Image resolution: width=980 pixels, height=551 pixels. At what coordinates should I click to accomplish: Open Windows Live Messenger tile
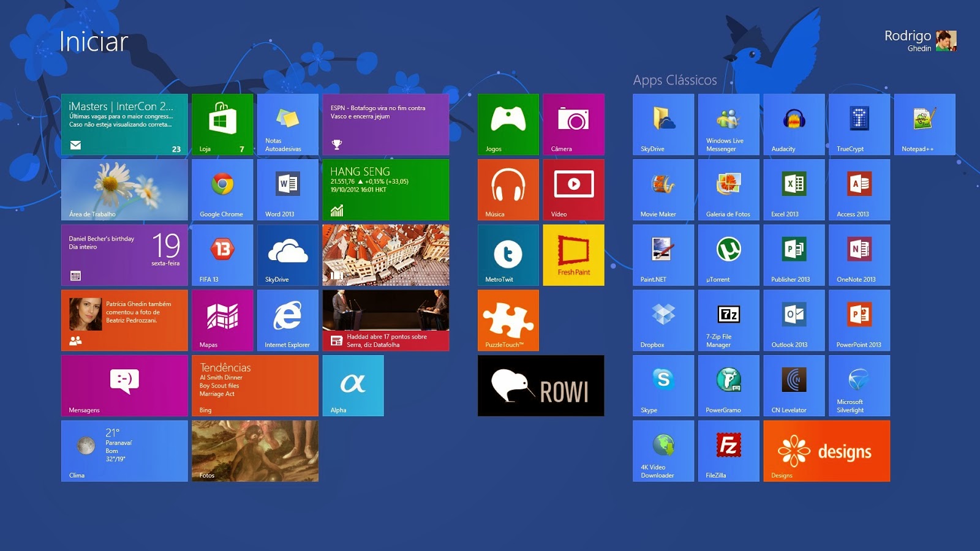(x=729, y=124)
